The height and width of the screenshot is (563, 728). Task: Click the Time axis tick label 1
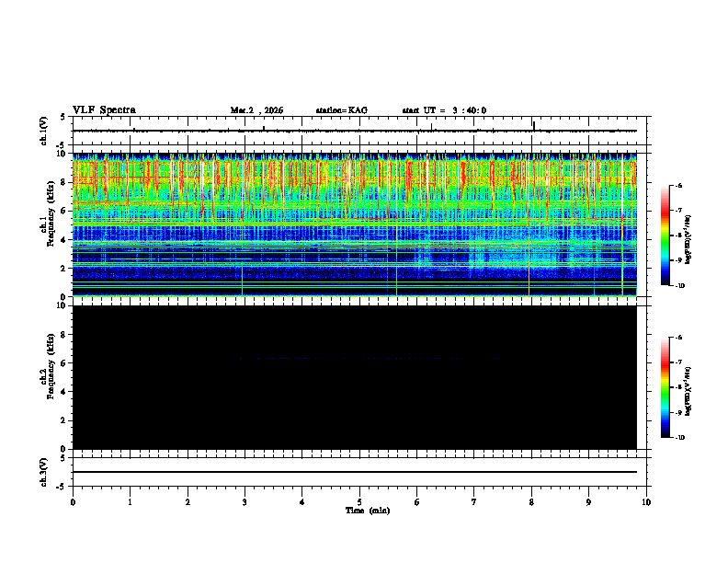tap(130, 502)
